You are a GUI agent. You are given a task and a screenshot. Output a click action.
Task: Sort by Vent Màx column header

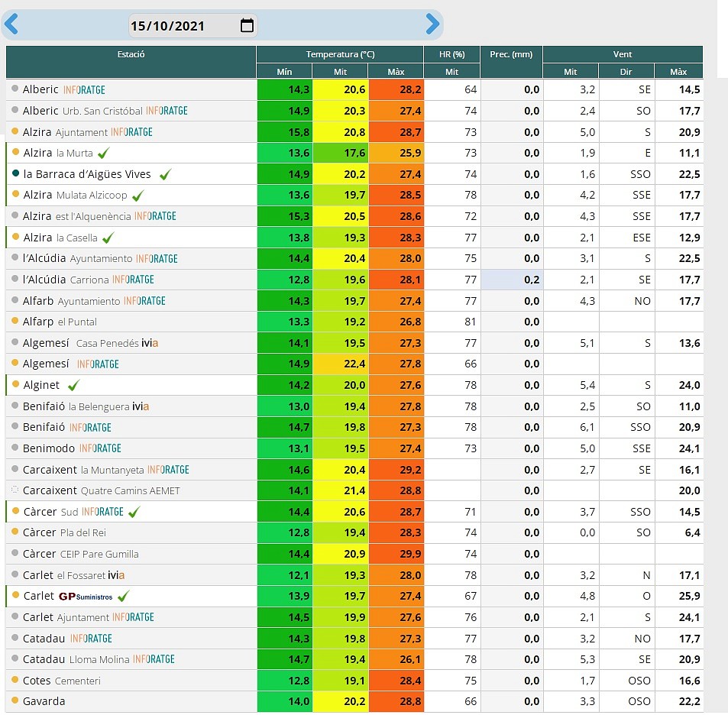click(x=678, y=72)
